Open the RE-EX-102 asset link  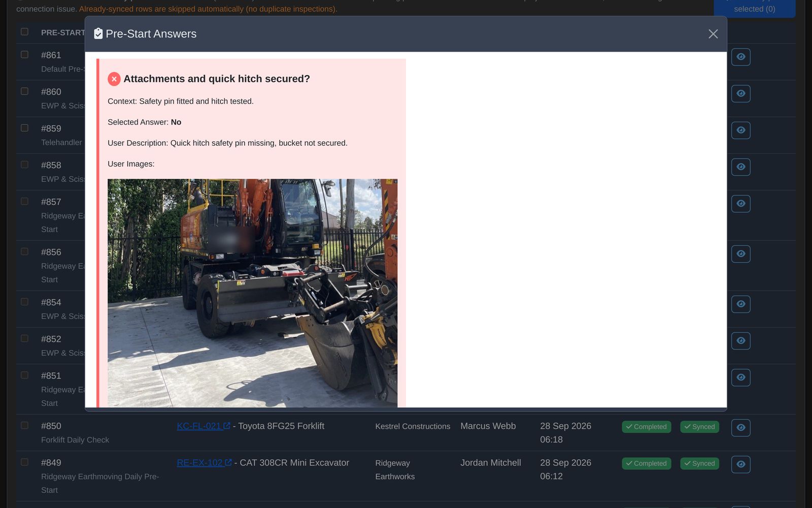click(x=204, y=462)
